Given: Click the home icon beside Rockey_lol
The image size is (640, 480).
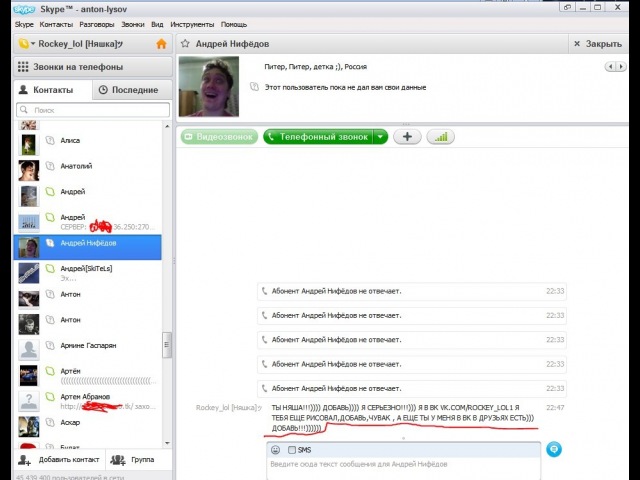Looking at the screenshot, I should [x=162, y=44].
